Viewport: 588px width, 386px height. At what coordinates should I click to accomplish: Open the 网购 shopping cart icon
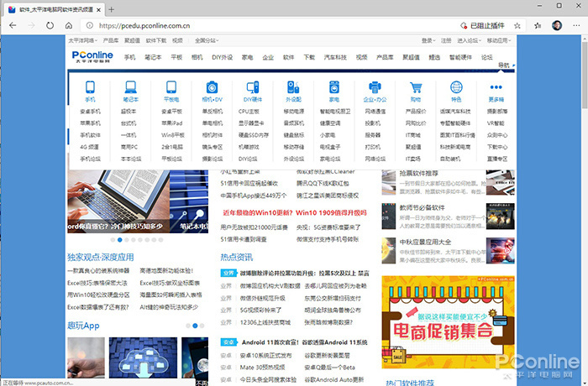click(x=415, y=87)
